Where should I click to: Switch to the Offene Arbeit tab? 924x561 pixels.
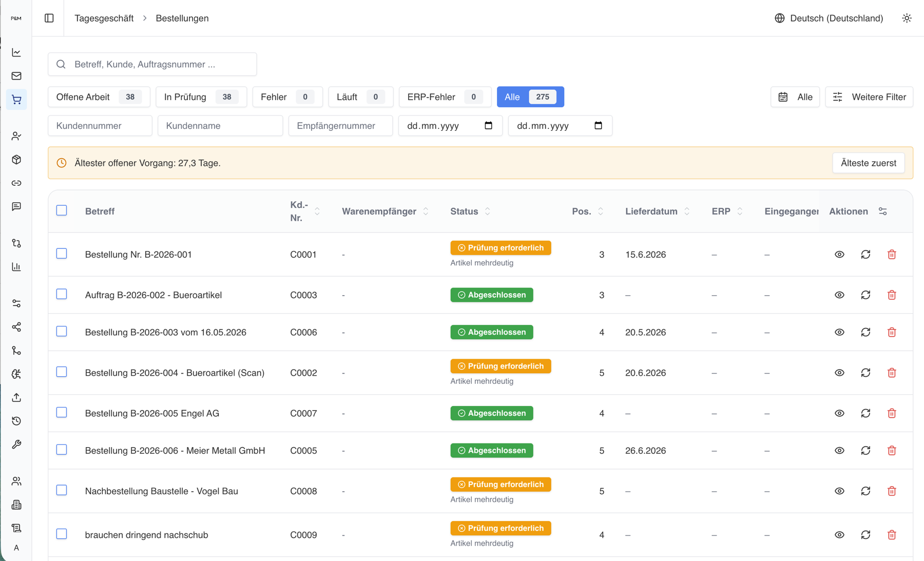[99, 97]
